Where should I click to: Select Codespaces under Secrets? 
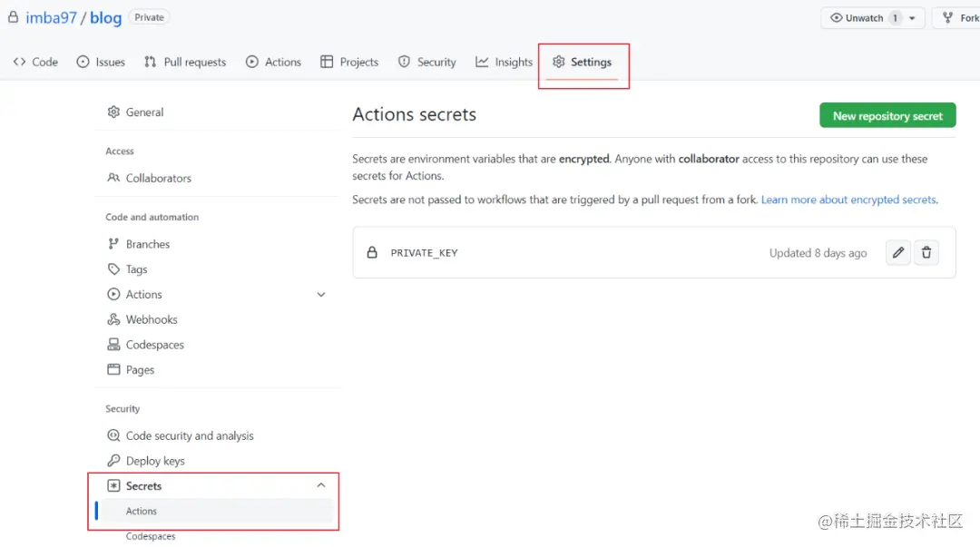(x=151, y=536)
